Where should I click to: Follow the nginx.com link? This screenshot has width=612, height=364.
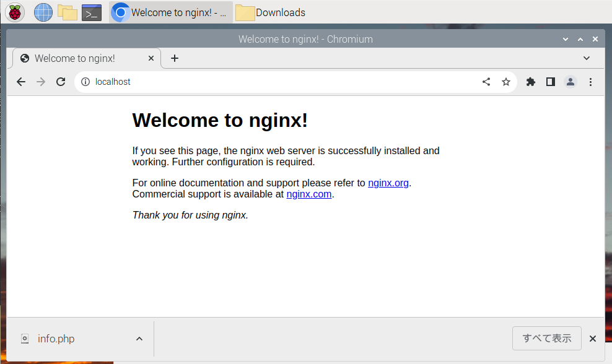click(309, 194)
